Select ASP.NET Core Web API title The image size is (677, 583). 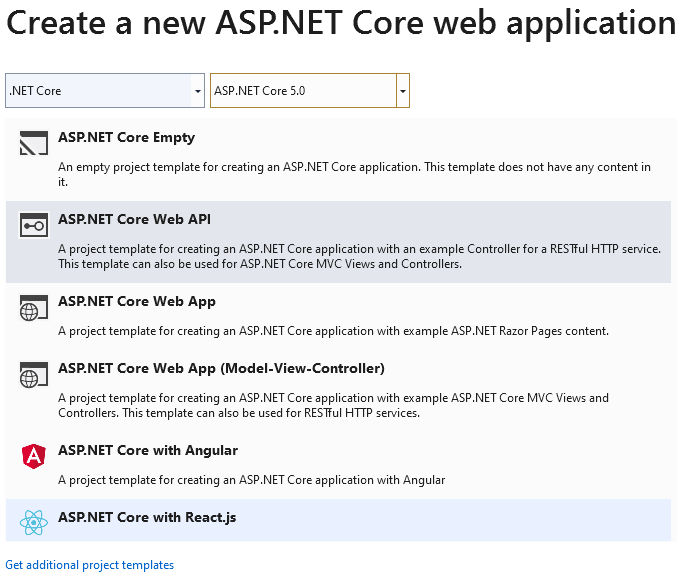(134, 219)
